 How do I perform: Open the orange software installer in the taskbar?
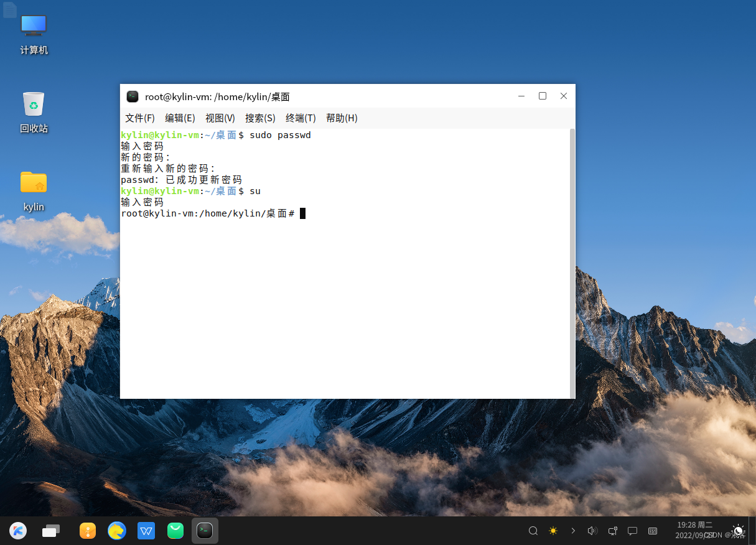87,531
